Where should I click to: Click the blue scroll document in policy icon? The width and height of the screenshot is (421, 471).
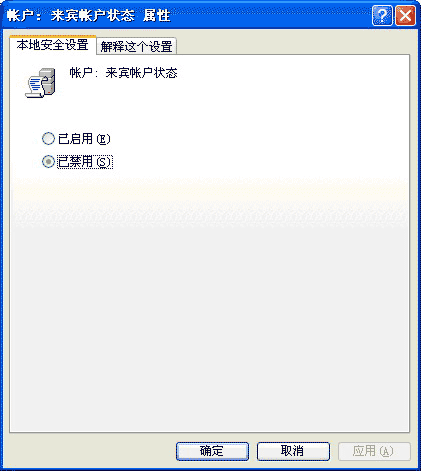(34, 87)
